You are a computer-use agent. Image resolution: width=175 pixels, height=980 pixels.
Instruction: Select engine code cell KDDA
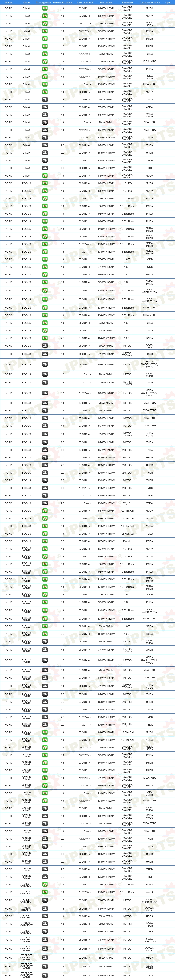click(x=149, y=541)
